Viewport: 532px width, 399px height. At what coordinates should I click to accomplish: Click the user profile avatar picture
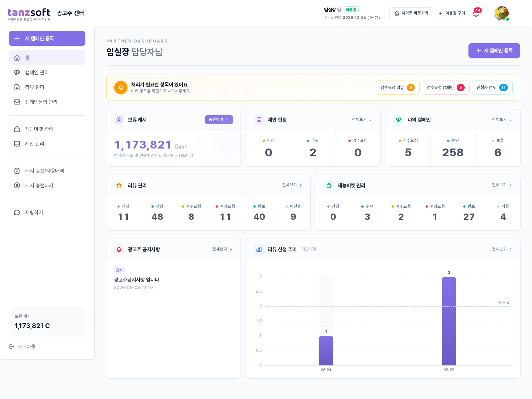tap(501, 13)
